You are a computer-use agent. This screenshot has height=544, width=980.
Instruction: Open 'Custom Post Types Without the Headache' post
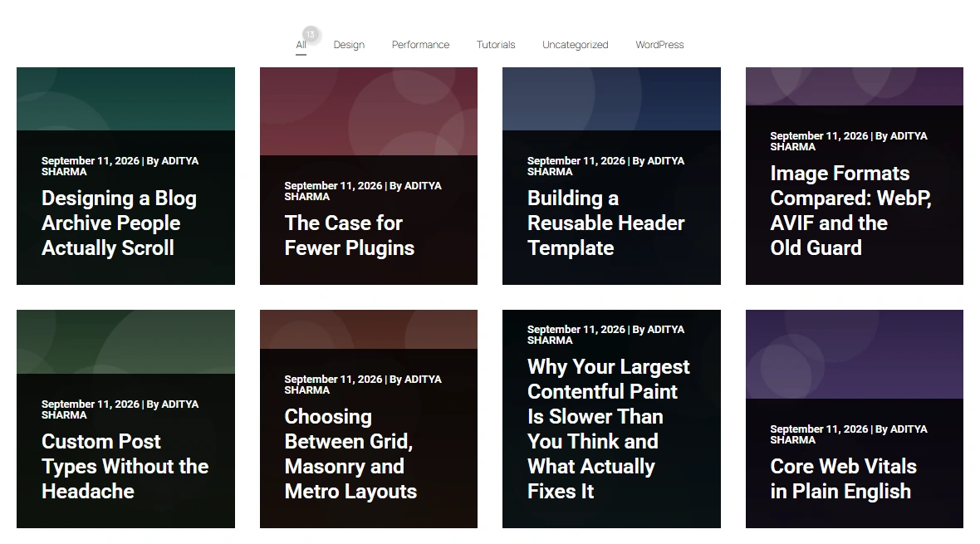pos(125,467)
